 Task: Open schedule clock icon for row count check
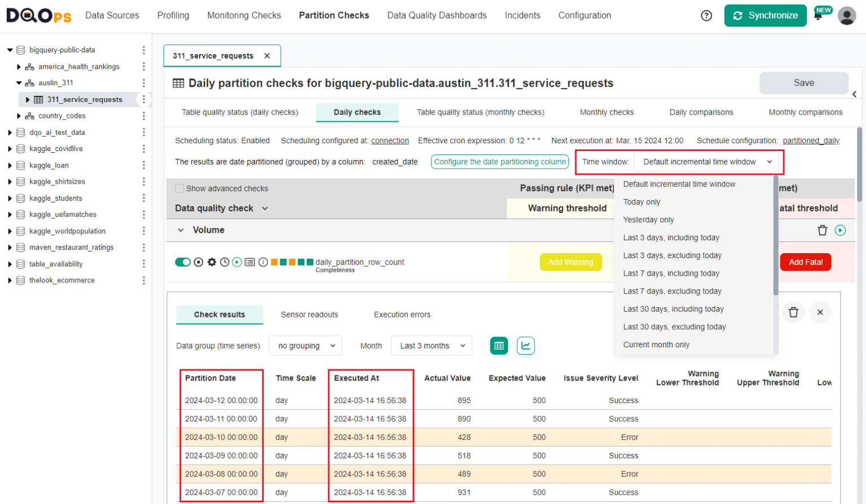coord(224,262)
